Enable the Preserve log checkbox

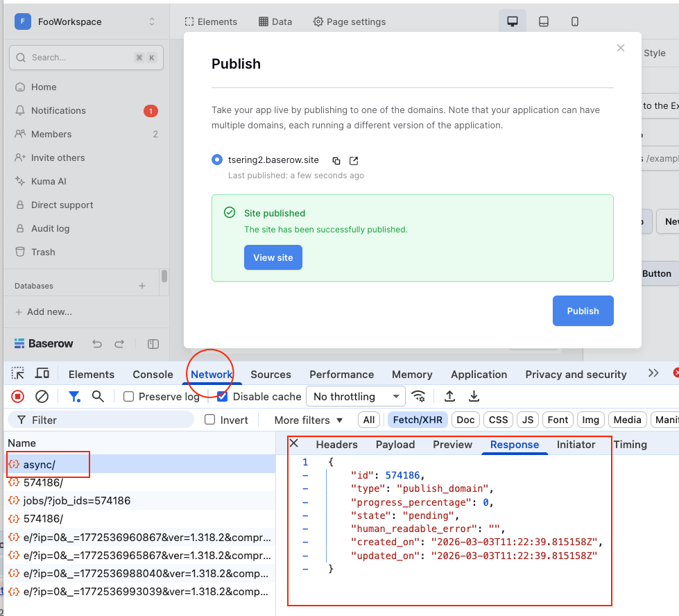pos(128,397)
